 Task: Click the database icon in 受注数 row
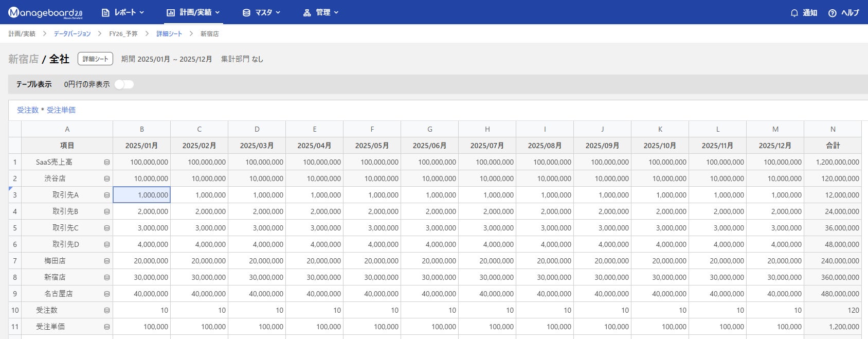(x=107, y=310)
